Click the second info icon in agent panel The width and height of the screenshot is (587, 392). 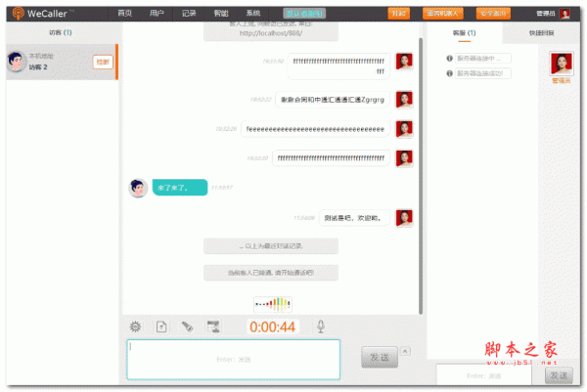point(450,73)
